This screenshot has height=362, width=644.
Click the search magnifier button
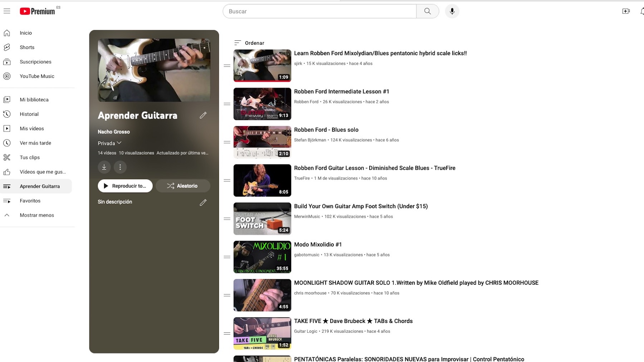click(428, 11)
